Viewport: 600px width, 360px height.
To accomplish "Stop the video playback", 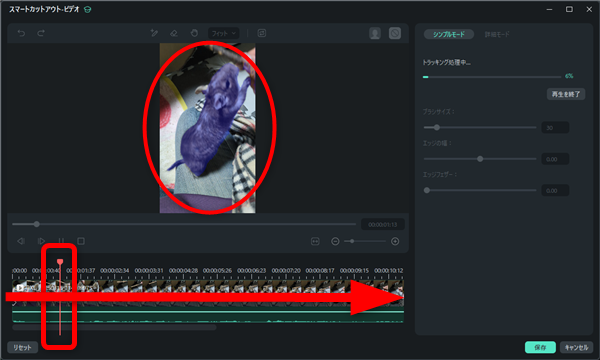I will click(x=81, y=241).
